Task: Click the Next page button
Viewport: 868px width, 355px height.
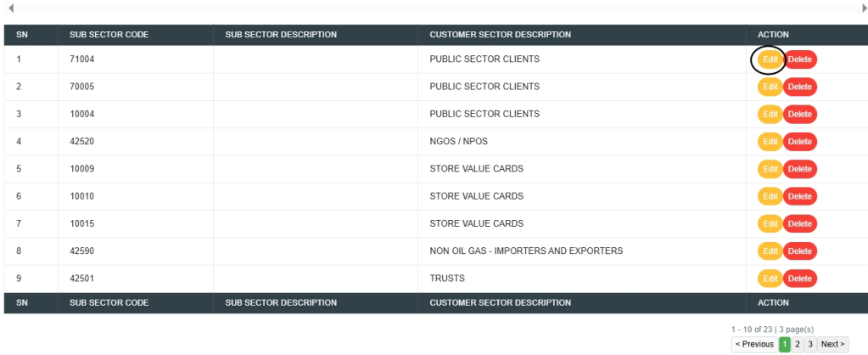Action: 832,344
